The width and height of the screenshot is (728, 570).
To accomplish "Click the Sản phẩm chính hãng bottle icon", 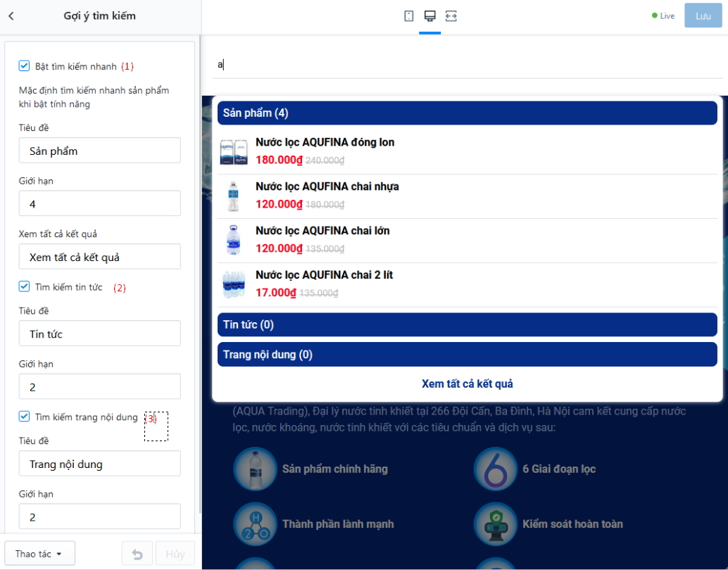I will [255, 469].
